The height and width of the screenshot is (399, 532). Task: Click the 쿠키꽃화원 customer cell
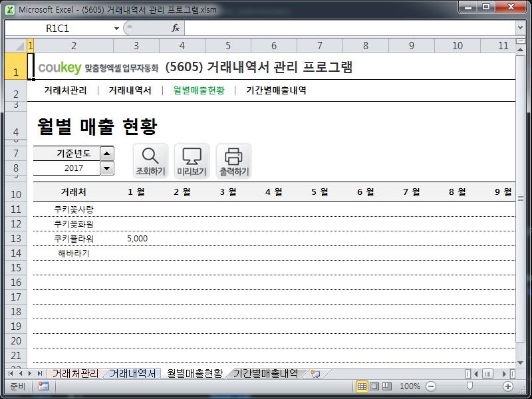pyautogui.click(x=73, y=224)
